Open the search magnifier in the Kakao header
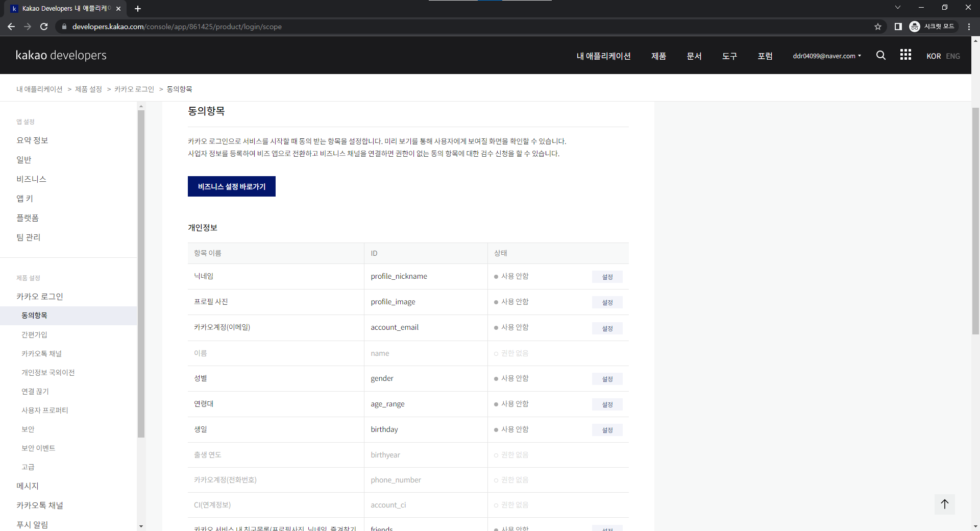The width and height of the screenshot is (980, 531). coord(880,55)
